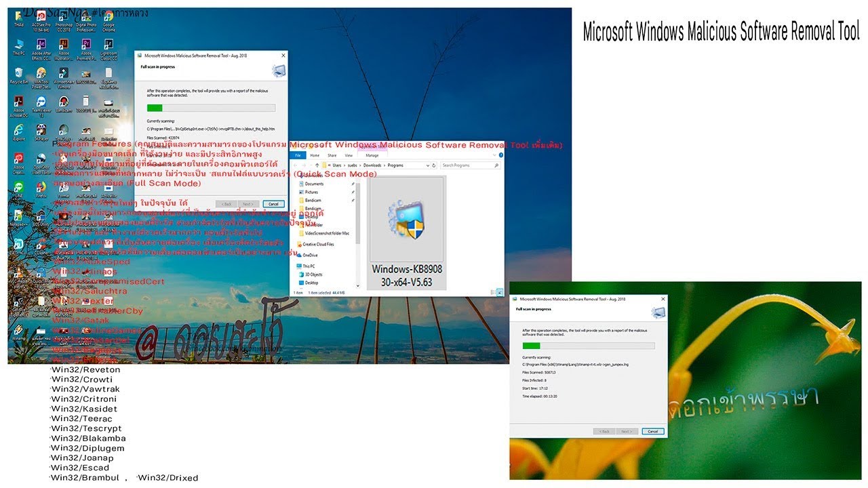Screen dimensions: 868x488
Task: Launch Adobe After Effects CC shortcut
Action: (x=41, y=49)
